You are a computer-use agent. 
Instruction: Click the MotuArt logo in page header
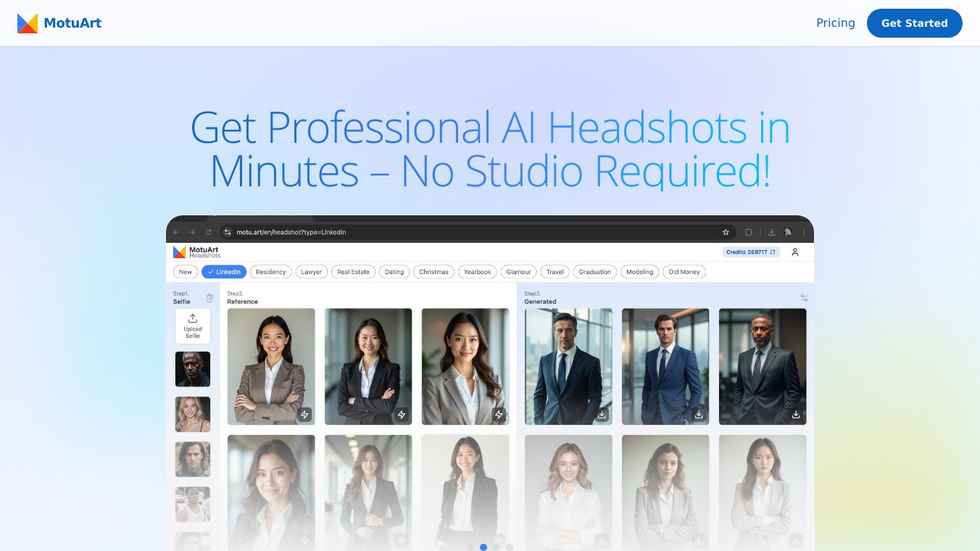tap(59, 23)
